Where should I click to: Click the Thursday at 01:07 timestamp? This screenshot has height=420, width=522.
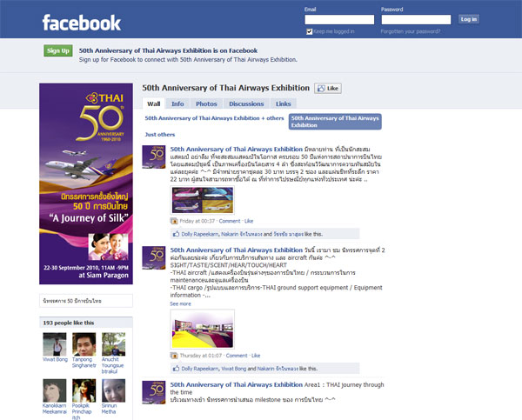pos(201,356)
